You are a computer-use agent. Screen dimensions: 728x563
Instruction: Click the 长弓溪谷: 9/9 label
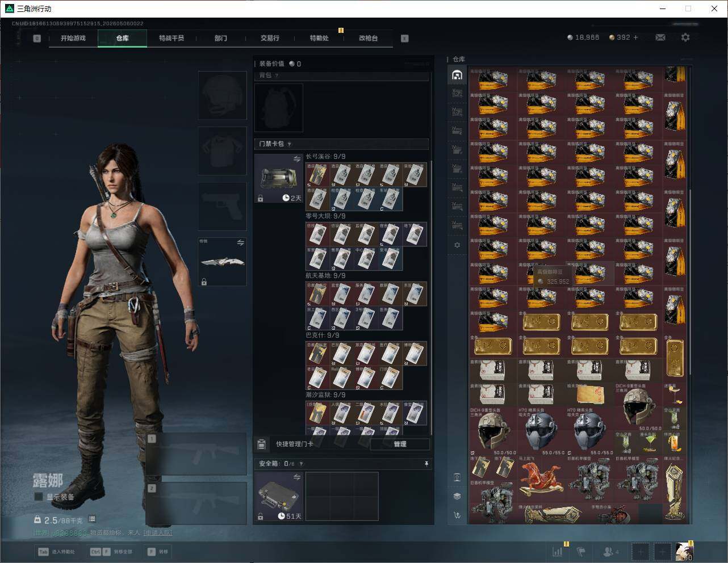click(x=325, y=157)
